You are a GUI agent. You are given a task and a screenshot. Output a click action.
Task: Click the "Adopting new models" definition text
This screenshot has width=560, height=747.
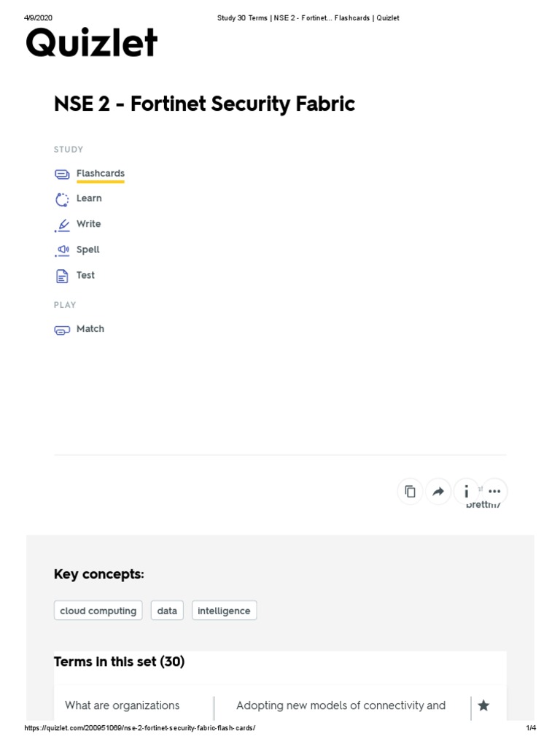(341, 705)
